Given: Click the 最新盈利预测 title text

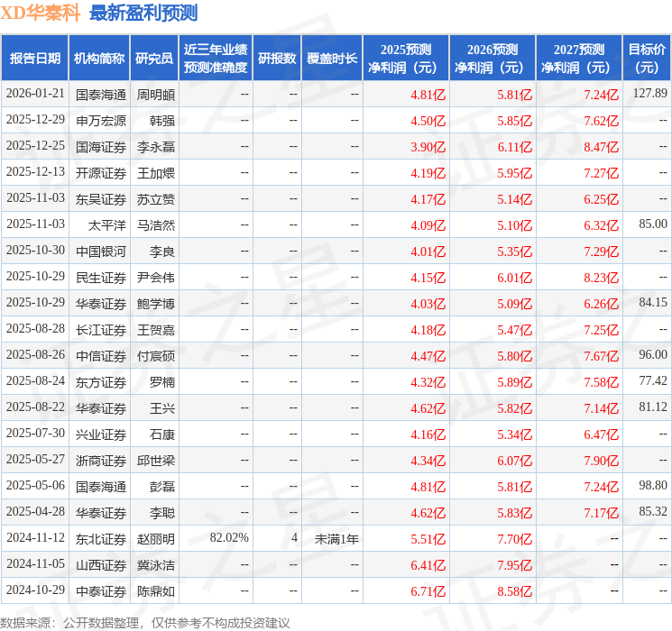Looking at the screenshot, I should pyautogui.click(x=143, y=13).
